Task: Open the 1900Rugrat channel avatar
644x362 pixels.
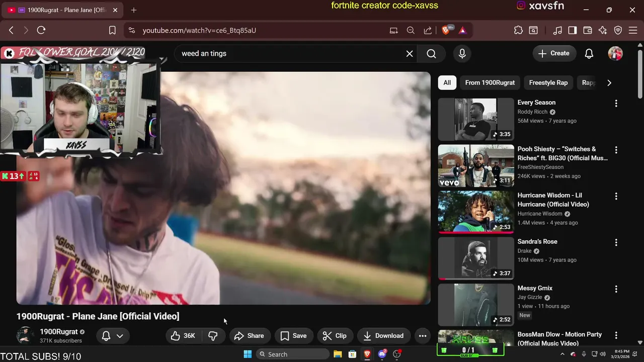Action: pos(26,335)
